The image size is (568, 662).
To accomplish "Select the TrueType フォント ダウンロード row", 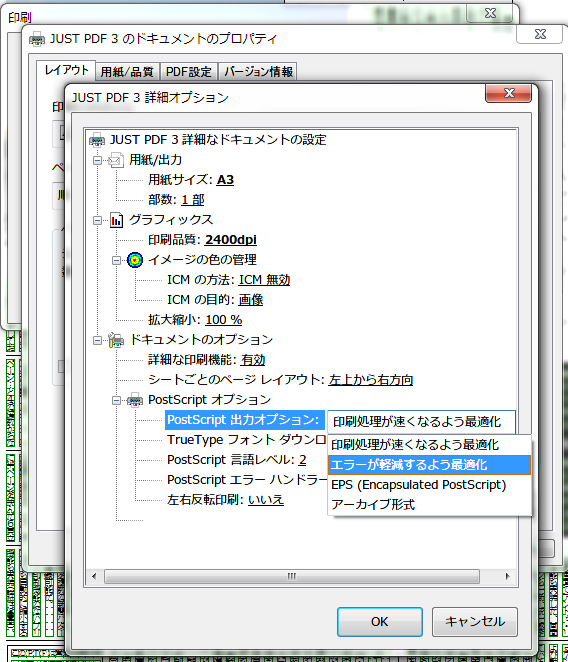I will 246,440.
